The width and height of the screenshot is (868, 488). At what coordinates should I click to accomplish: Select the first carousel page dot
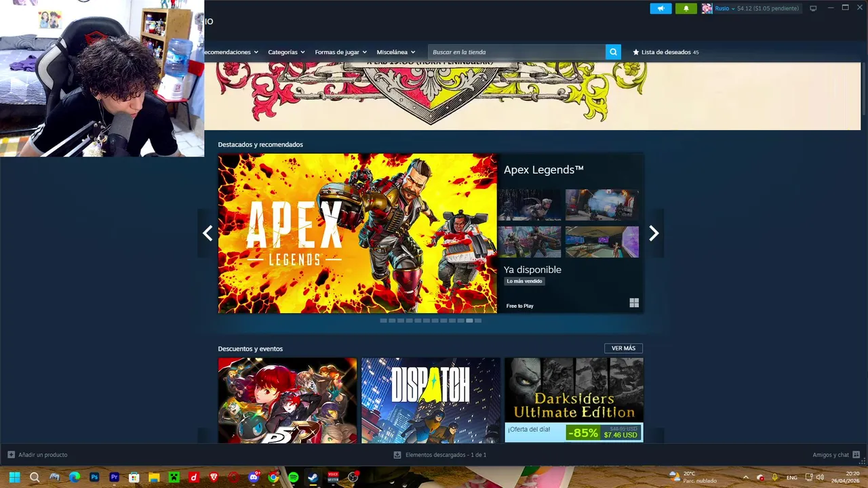pyautogui.click(x=383, y=321)
